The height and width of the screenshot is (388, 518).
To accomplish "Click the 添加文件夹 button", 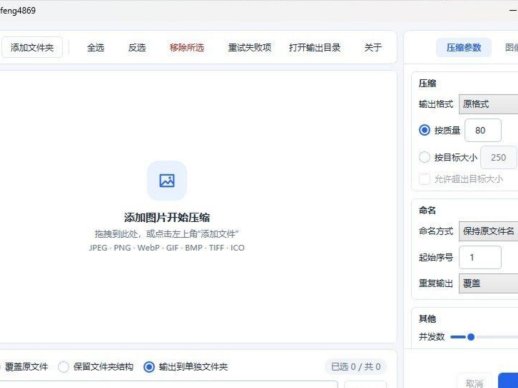I will pos(32,48).
